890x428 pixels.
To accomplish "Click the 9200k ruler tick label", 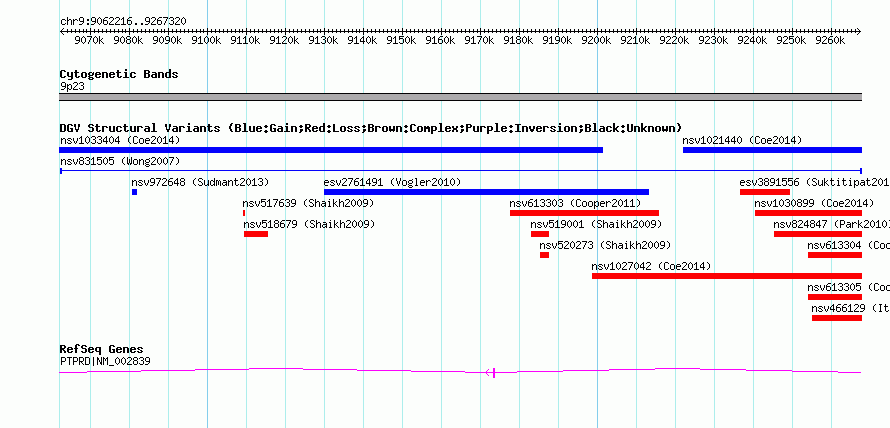I will [596, 41].
